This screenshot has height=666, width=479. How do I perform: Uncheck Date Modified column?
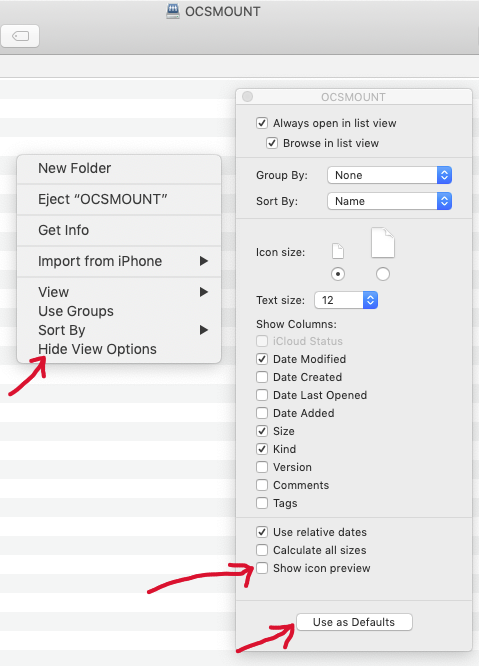coord(262,359)
